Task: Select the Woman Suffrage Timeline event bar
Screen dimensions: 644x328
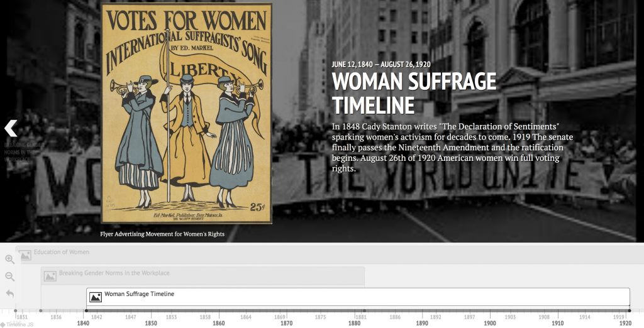Action: point(357,297)
